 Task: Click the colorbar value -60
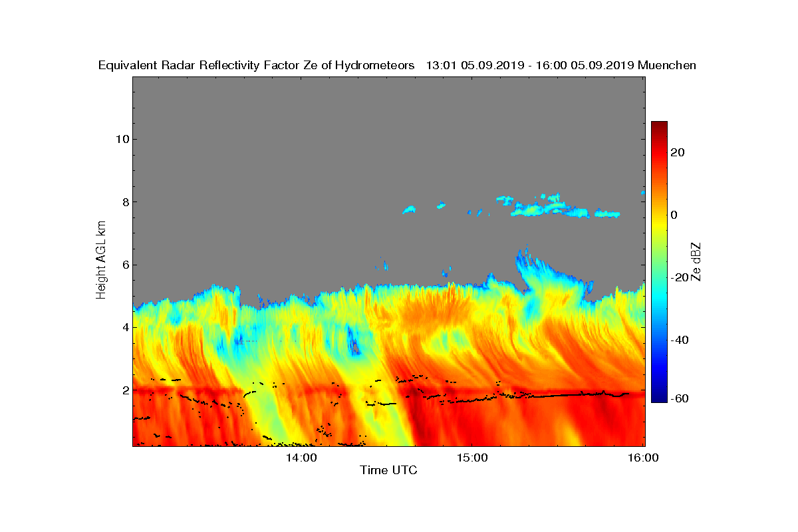coord(680,398)
